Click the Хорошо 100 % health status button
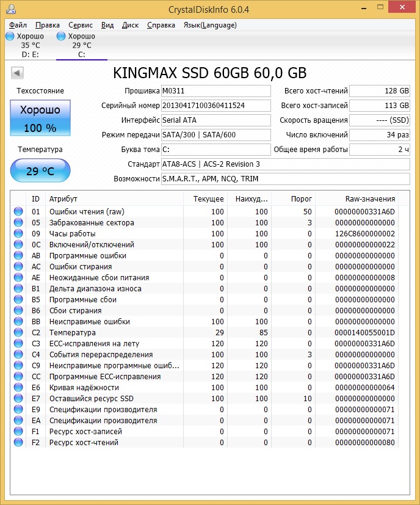Viewport: 420px width, 505px height. pos(40,118)
